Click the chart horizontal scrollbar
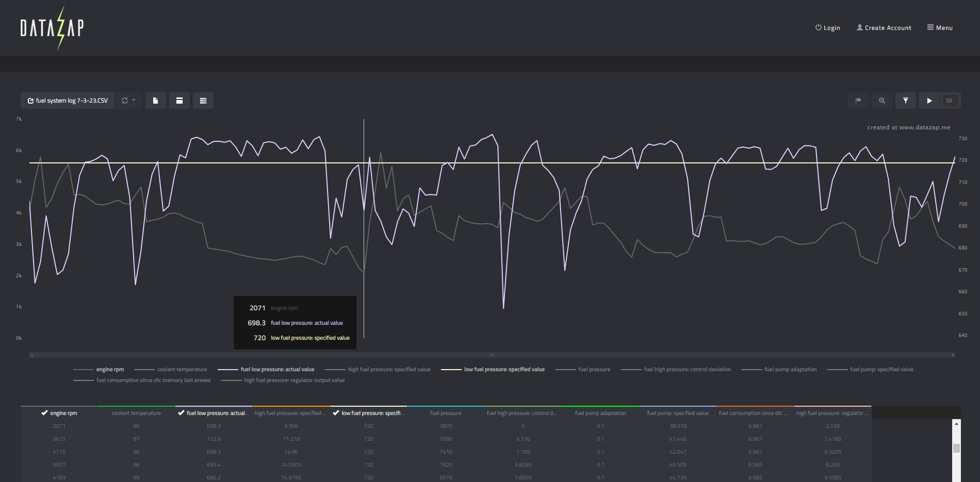Viewport: 980px width, 482px height. (492, 355)
